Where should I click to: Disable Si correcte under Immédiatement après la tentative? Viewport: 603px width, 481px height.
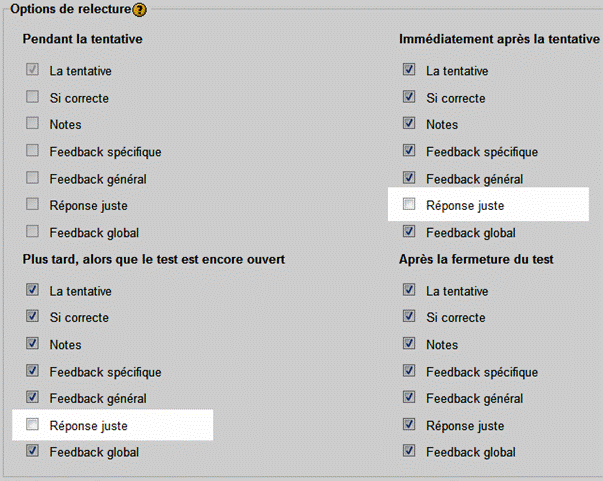[408, 98]
